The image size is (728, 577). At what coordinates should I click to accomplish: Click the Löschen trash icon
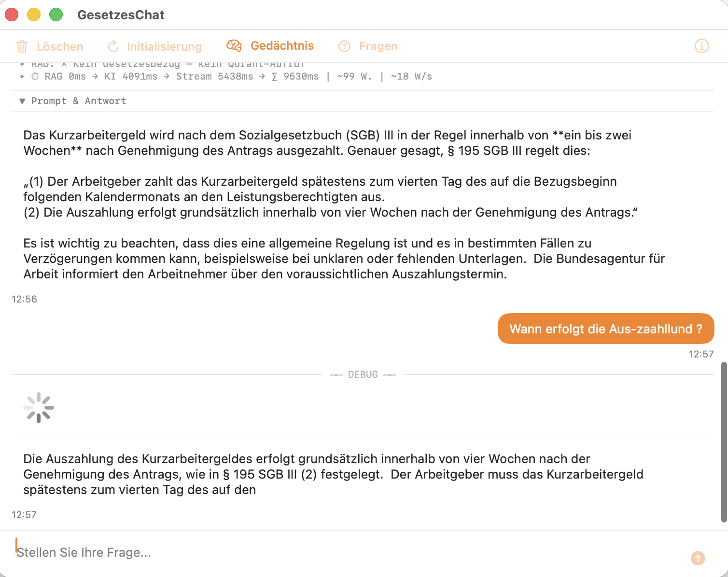click(22, 46)
